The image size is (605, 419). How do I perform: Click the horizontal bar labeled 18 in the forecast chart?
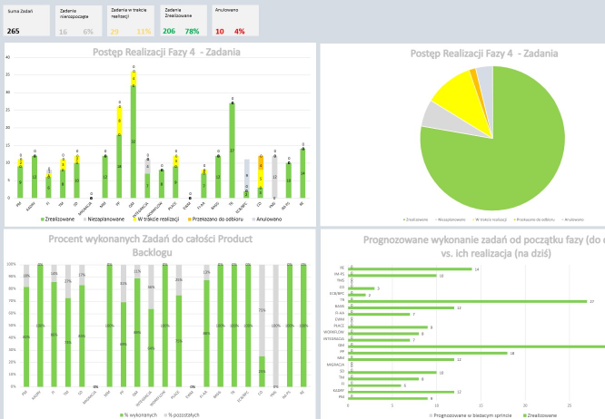pyautogui.click(x=428, y=353)
